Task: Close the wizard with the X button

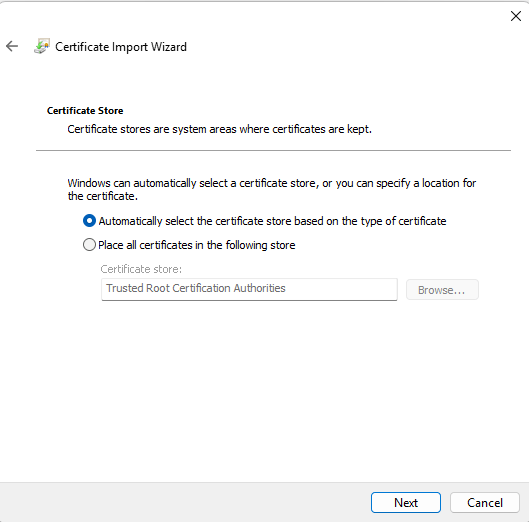Action: click(x=516, y=16)
